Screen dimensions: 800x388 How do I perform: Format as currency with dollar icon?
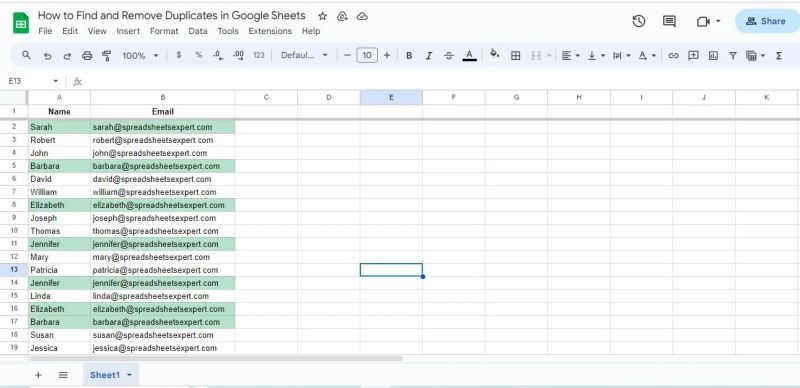[179, 55]
